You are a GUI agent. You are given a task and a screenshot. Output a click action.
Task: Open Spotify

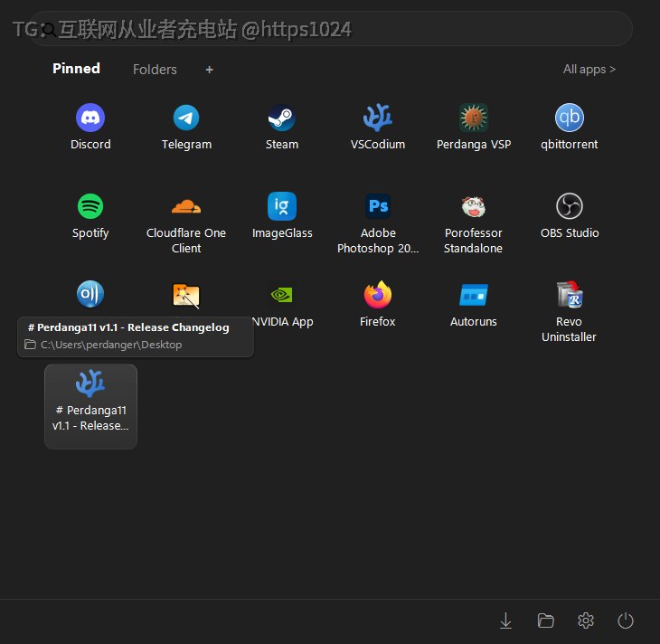click(x=90, y=215)
